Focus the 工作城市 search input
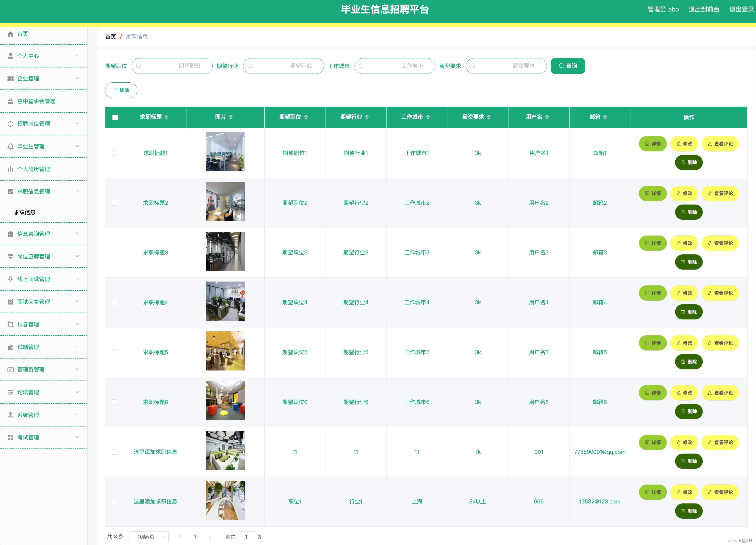The height and width of the screenshot is (545, 756). coord(395,66)
